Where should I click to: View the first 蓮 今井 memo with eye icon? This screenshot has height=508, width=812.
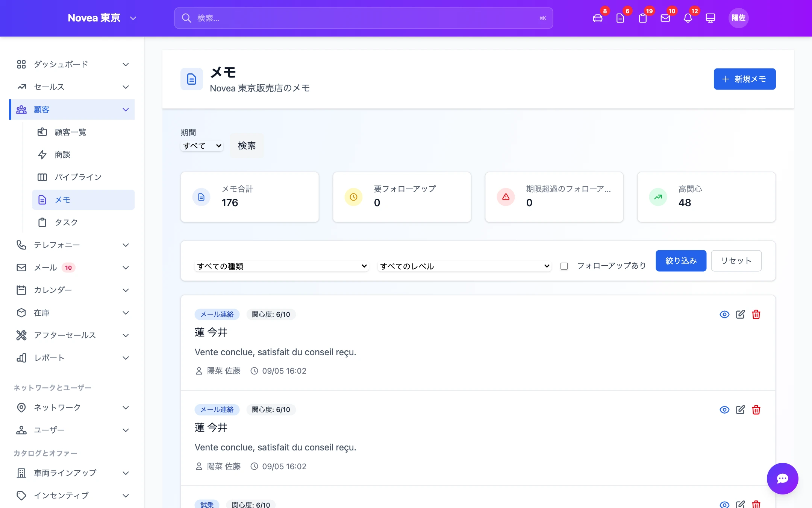[724, 314]
